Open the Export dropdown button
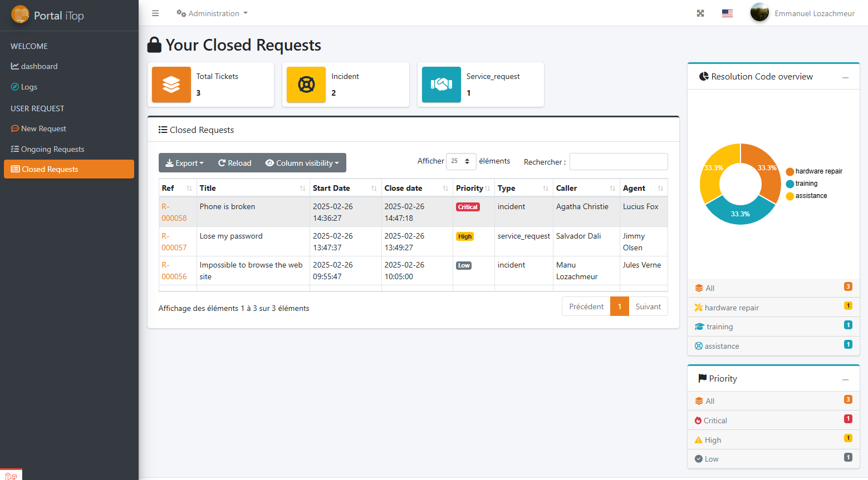This screenshot has width=868, height=480. coord(185,163)
